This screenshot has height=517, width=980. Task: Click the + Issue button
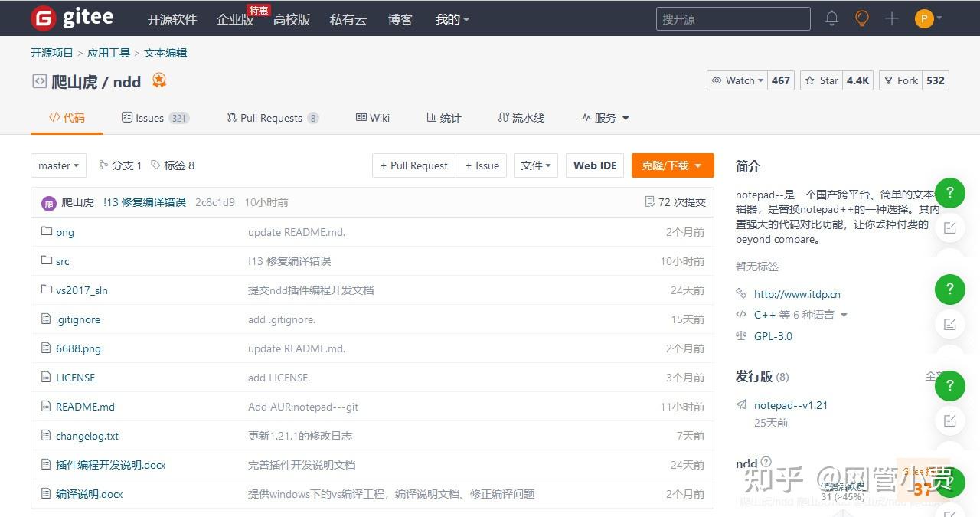(x=482, y=165)
